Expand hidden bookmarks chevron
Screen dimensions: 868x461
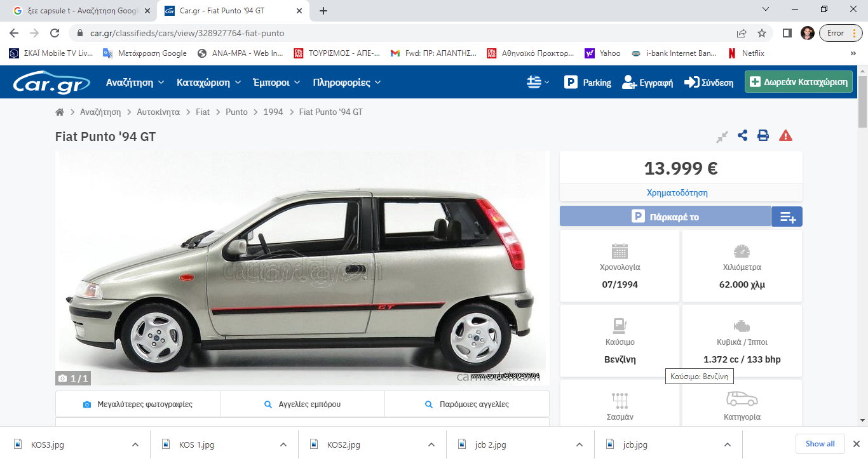click(x=853, y=53)
